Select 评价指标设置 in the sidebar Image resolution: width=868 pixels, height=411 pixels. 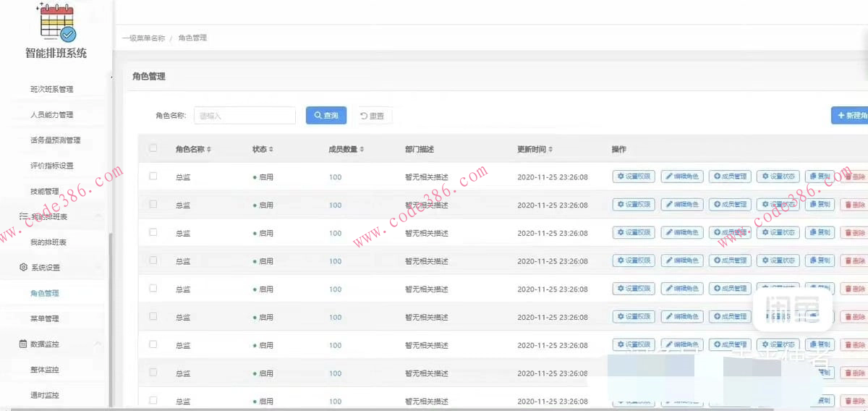(x=52, y=166)
